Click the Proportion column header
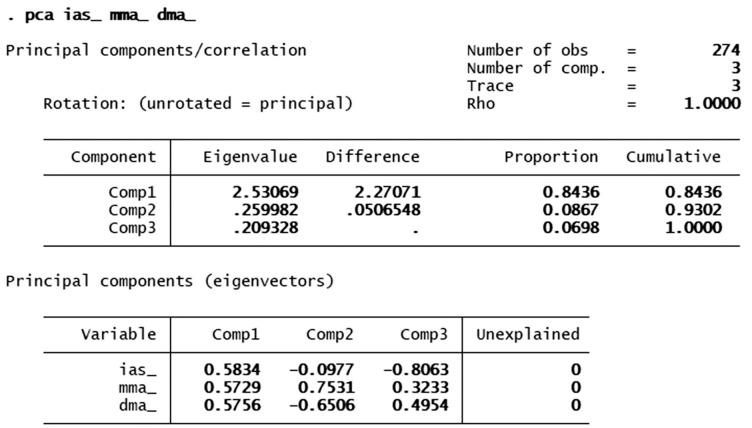Image resolution: width=752 pixels, height=428 pixels. 550,157
